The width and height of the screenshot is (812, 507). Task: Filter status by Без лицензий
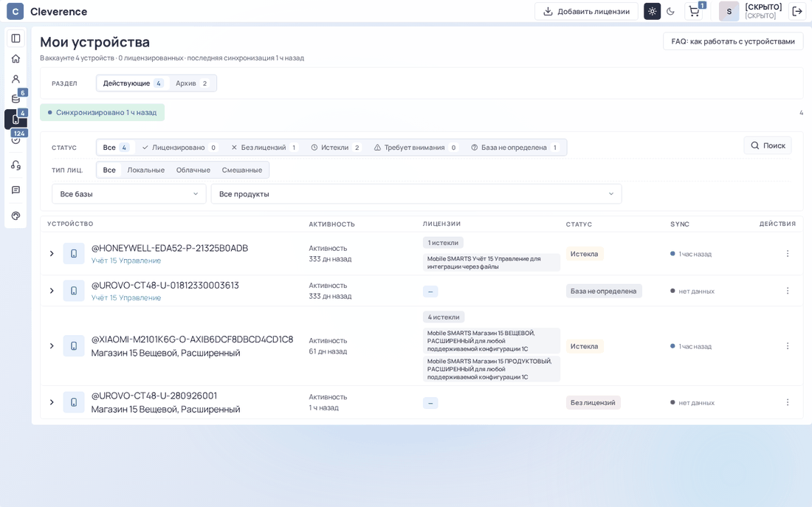coord(264,148)
